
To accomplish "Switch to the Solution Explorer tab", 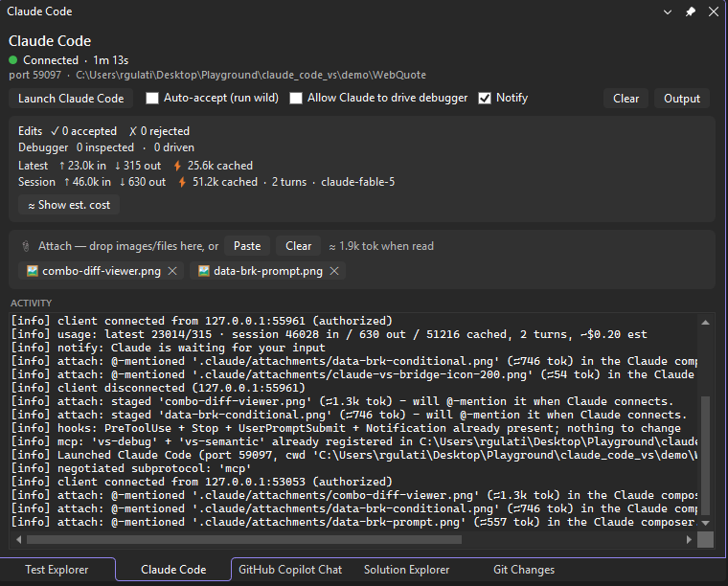I will [x=406, y=570].
